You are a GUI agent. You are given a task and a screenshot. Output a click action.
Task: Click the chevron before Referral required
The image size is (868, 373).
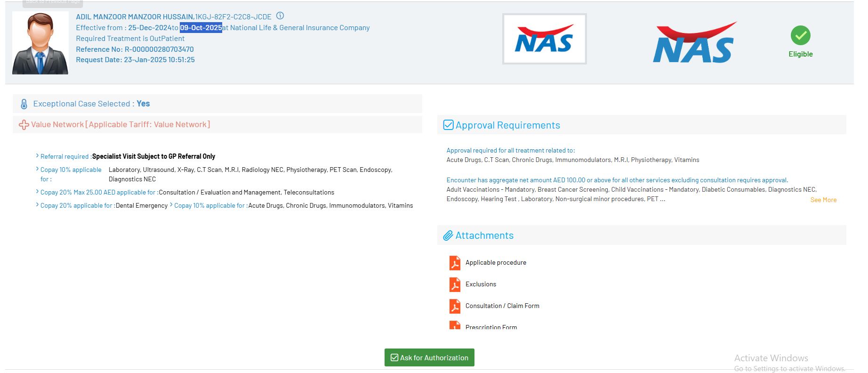pos(37,156)
